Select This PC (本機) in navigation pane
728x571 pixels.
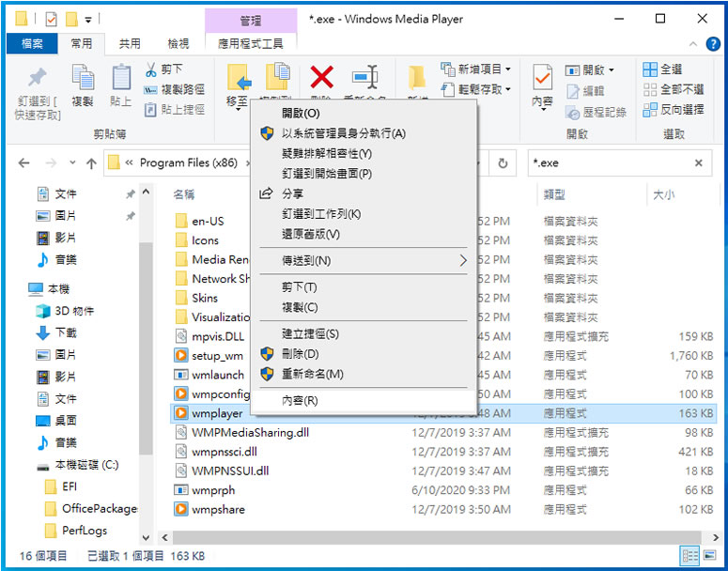point(48,288)
